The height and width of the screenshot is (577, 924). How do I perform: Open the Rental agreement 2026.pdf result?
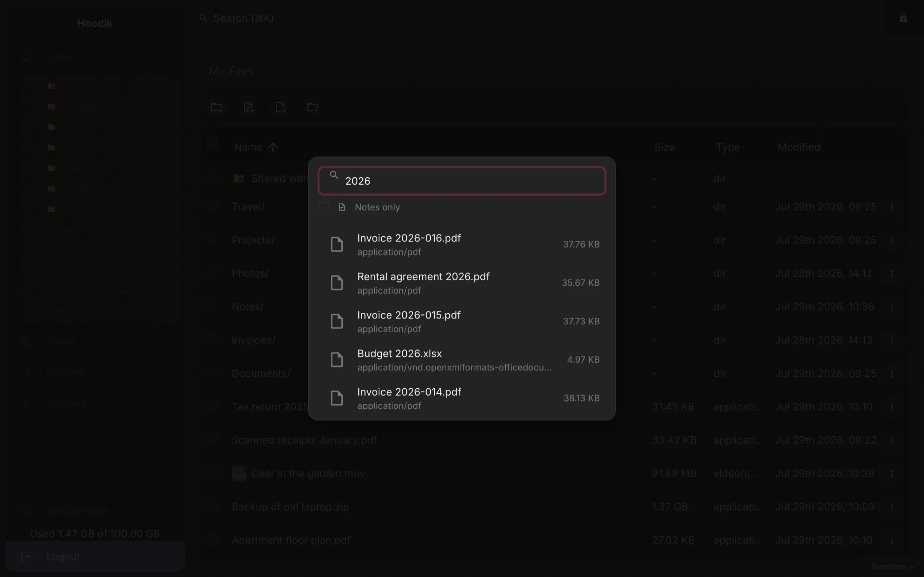click(462, 283)
